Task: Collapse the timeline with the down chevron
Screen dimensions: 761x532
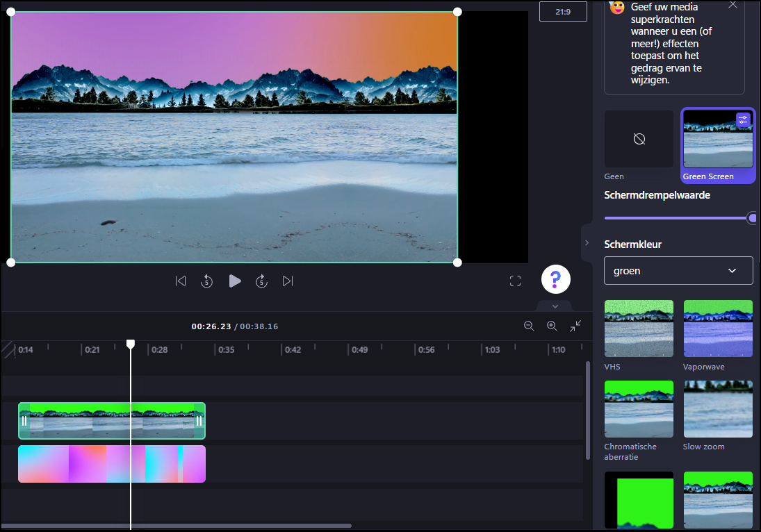Action: click(555, 306)
